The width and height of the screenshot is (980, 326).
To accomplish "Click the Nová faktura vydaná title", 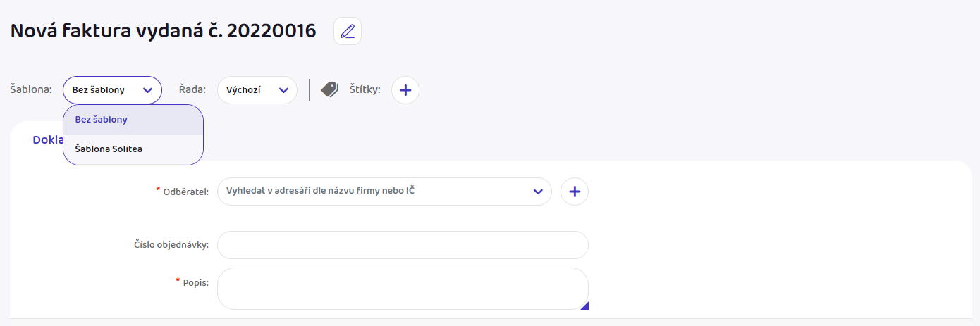I will pos(163,31).
